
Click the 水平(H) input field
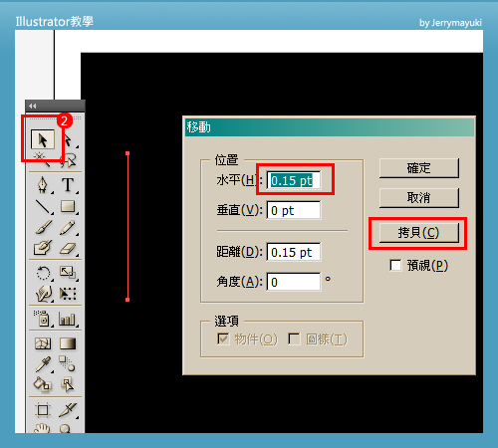point(294,180)
